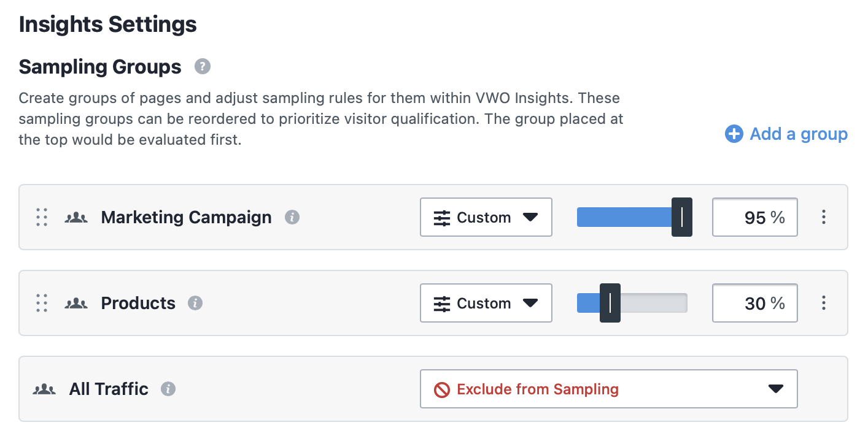Click the 95 % percentage input field
This screenshot has width=868, height=444.
tap(755, 217)
